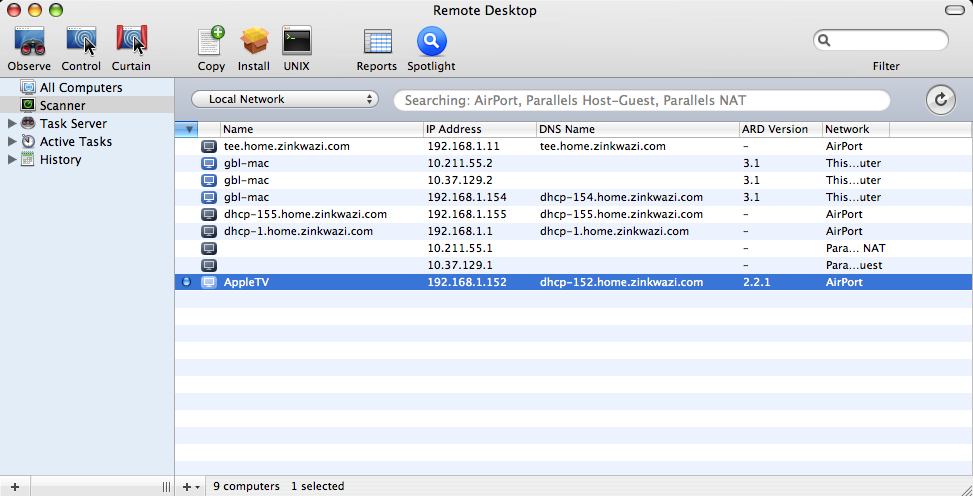Sort by IP Address column header
973x496 pixels.
click(480, 130)
